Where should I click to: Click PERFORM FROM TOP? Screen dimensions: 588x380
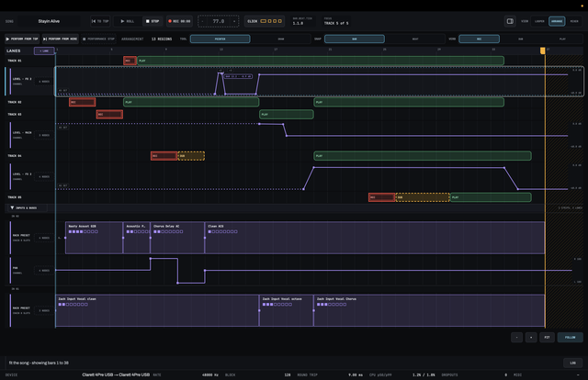pyautogui.click(x=22, y=39)
